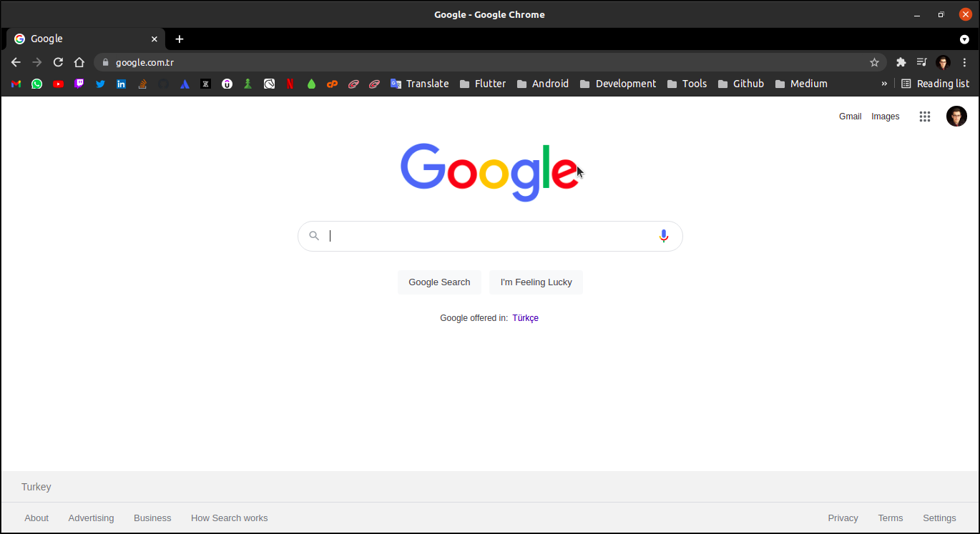Open a new tab

click(179, 39)
